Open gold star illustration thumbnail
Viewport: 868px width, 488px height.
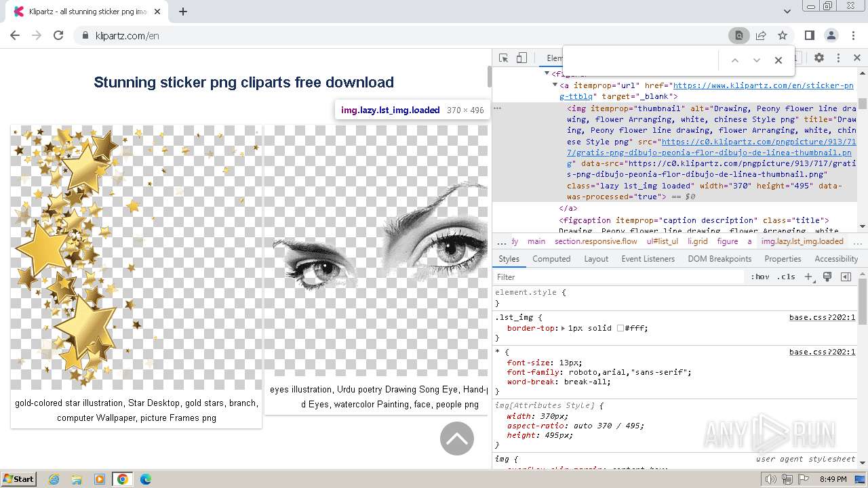point(136,258)
